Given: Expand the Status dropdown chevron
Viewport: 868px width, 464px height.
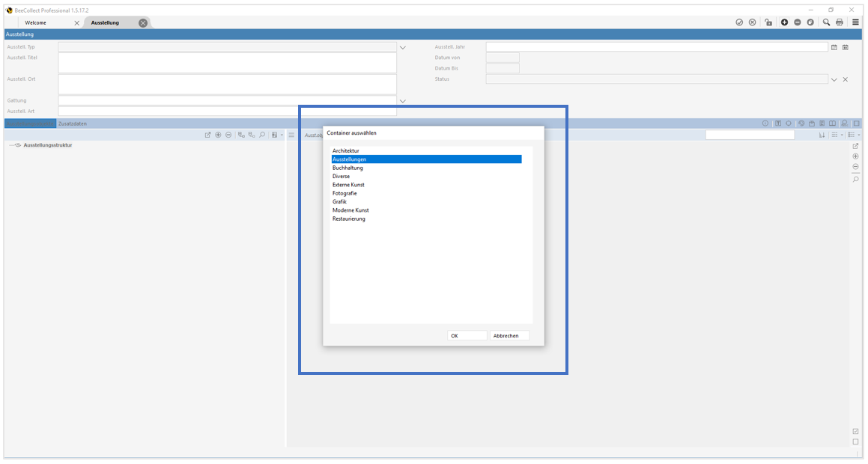Looking at the screenshot, I should [834, 79].
